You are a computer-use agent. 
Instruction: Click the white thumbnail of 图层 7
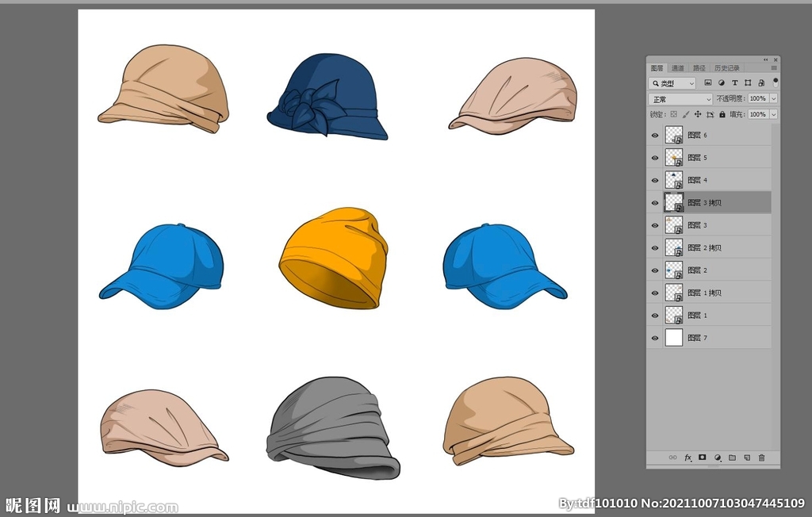tap(674, 338)
